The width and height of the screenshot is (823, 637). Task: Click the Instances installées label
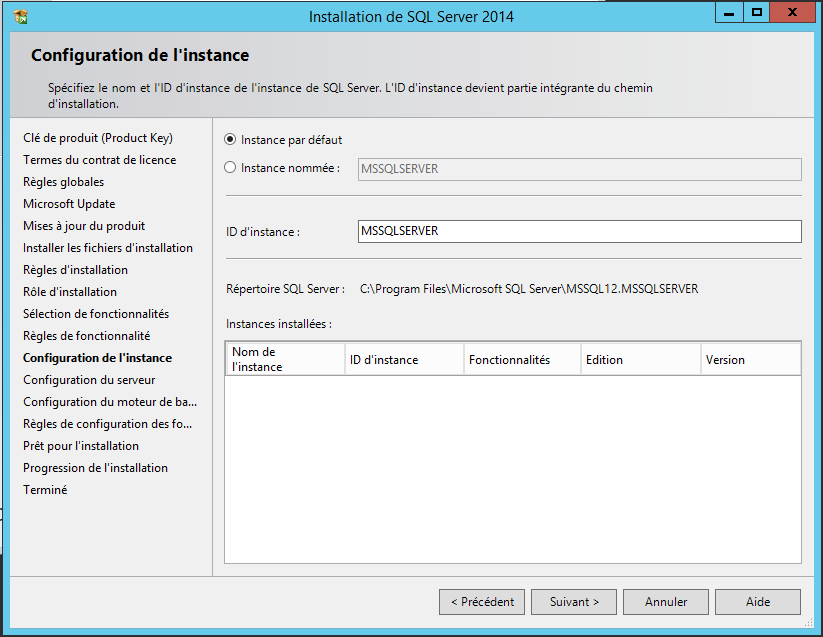tap(279, 324)
